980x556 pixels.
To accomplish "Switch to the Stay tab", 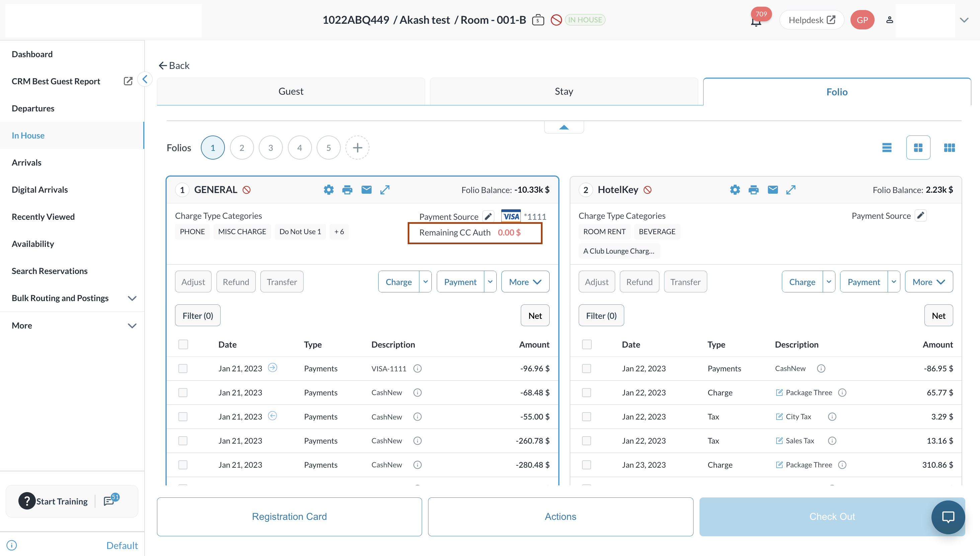I will (x=564, y=92).
